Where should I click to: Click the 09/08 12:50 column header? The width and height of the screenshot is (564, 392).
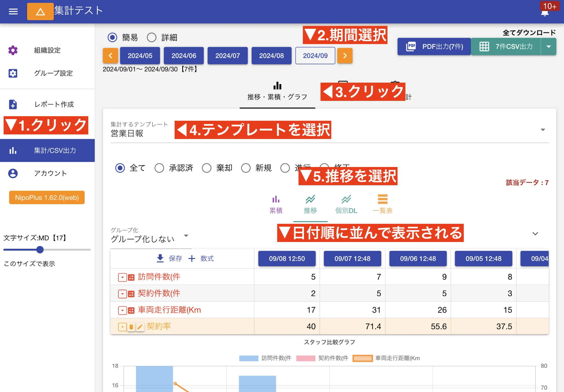tap(287, 258)
